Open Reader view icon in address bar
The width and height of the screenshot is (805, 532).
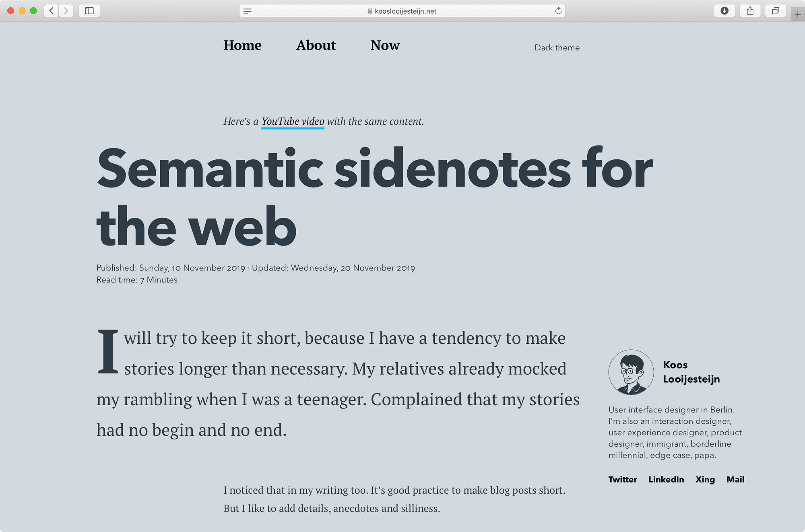[x=248, y=11]
